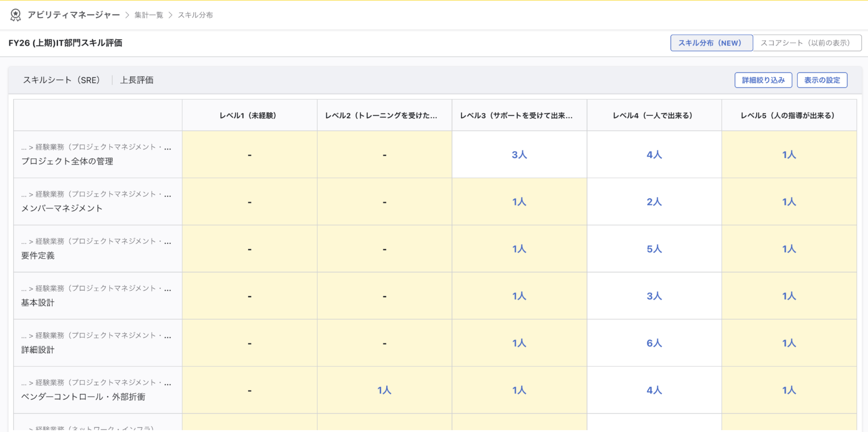Click ベンダーコントロール・外部折衝 row label
868x432 pixels.
click(x=83, y=397)
